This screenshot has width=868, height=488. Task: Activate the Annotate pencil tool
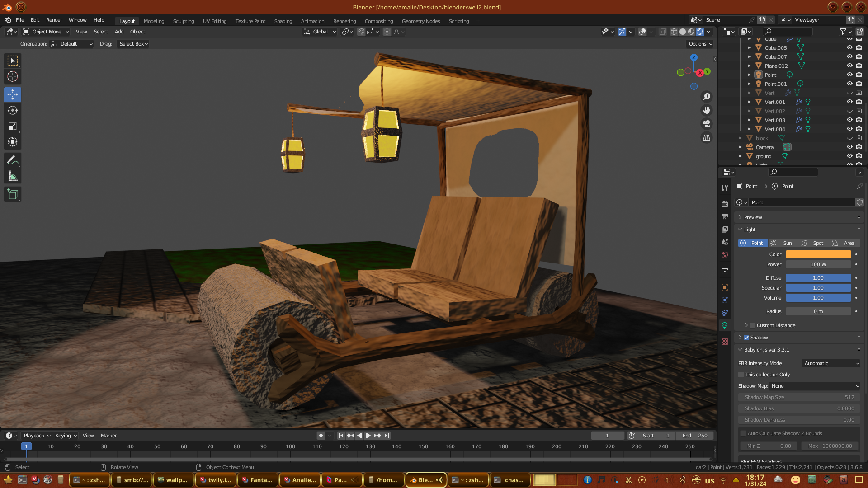[x=13, y=160]
